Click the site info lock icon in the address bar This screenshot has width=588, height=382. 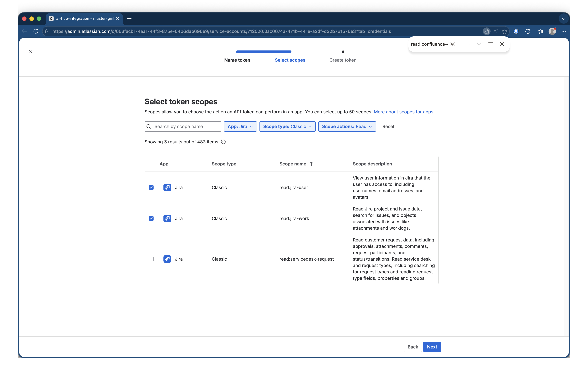47,31
